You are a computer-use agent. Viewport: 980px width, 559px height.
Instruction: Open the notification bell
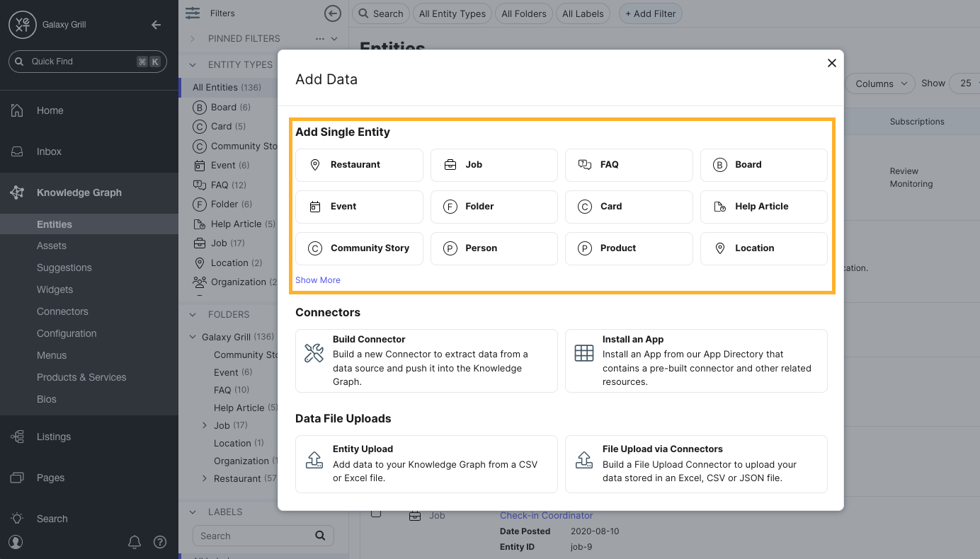tap(135, 542)
